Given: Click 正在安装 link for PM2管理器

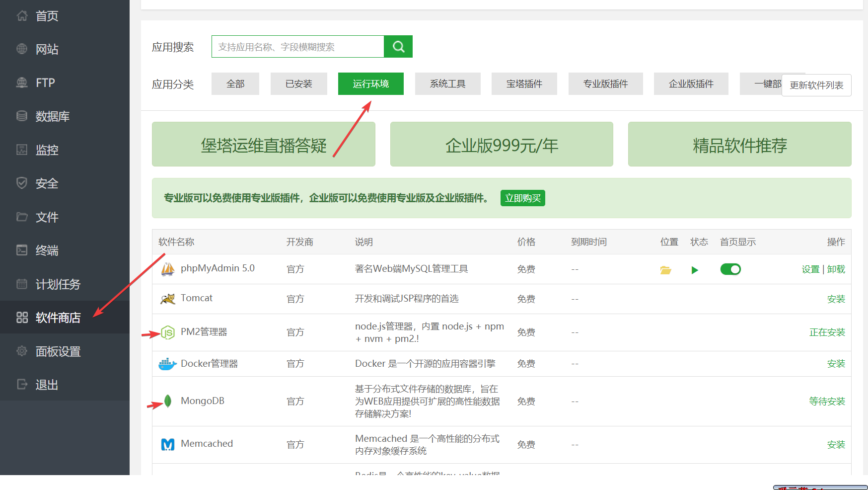Looking at the screenshot, I should tap(827, 332).
